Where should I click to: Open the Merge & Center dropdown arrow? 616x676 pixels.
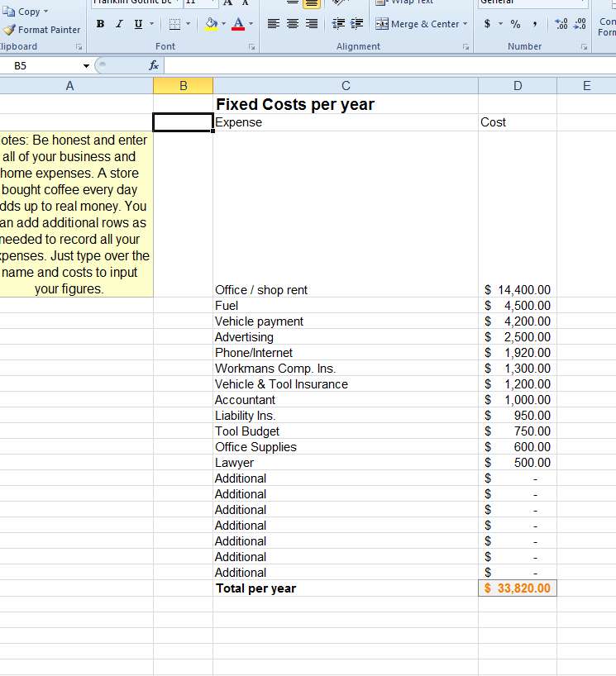[x=465, y=24]
